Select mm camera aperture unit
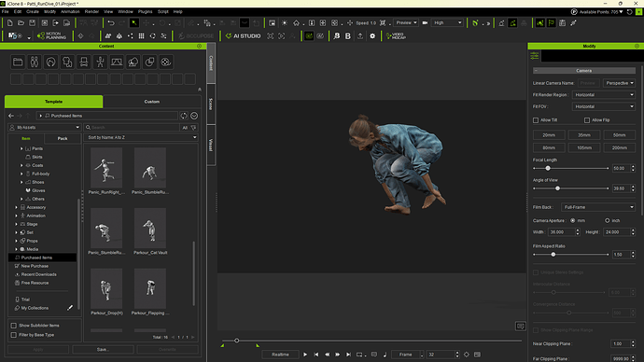The width and height of the screenshot is (644, 362). point(572,221)
